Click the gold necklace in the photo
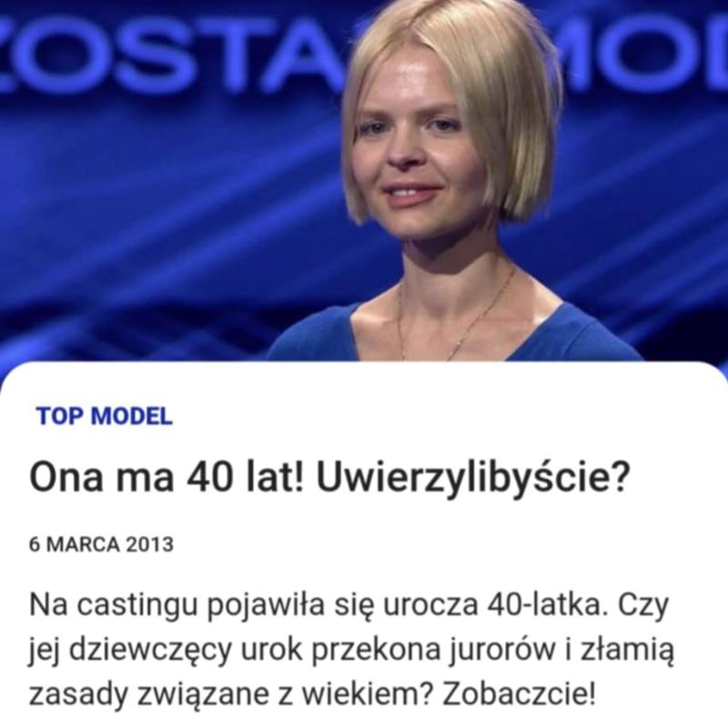 pos(458,320)
